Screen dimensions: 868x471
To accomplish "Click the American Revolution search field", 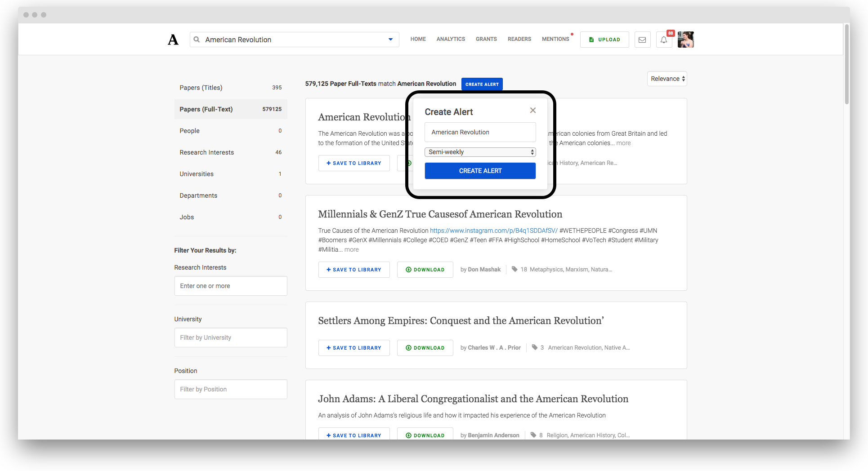I will click(294, 40).
